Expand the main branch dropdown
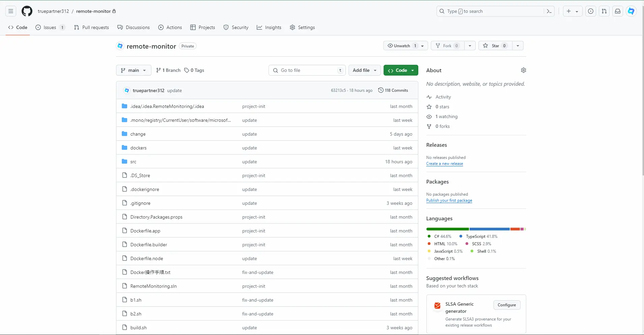 134,70
